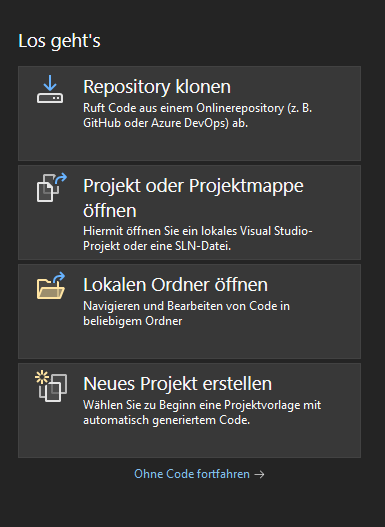Viewport: 385px width, 527px height.
Task: Choose the Neues Projekt erstellen heading
Action: coord(177,383)
